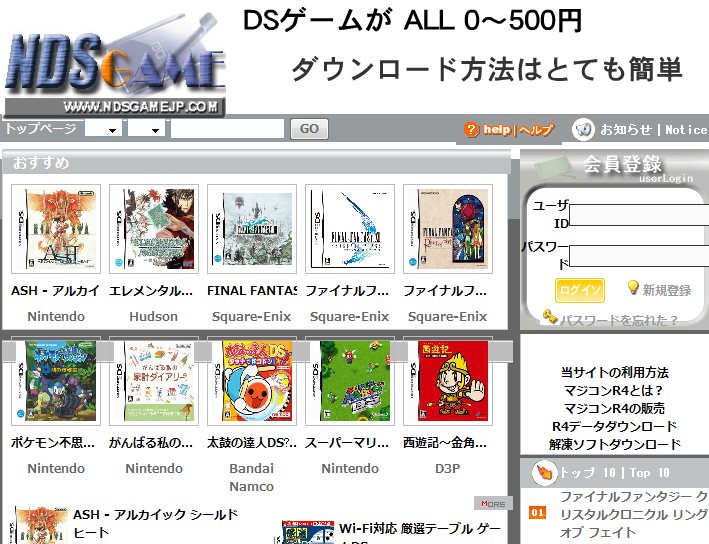Open Wi-Fi対応 厳選テーブル ゲーム list entry

pos(420,533)
